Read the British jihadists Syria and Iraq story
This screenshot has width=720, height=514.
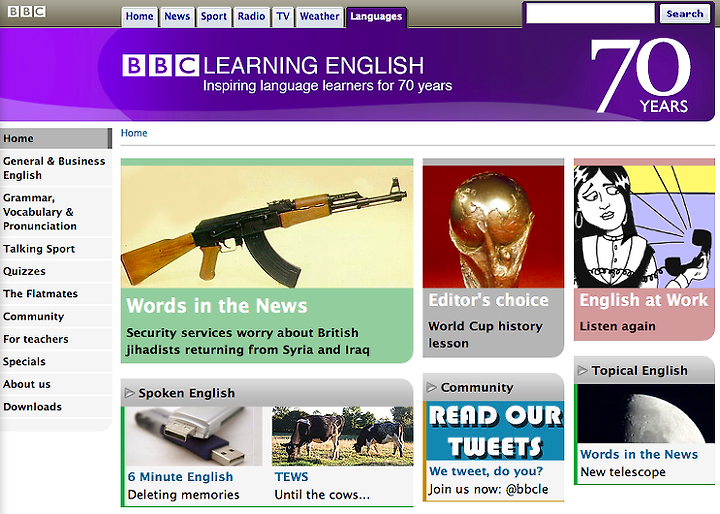pyautogui.click(x=248, y=341)
